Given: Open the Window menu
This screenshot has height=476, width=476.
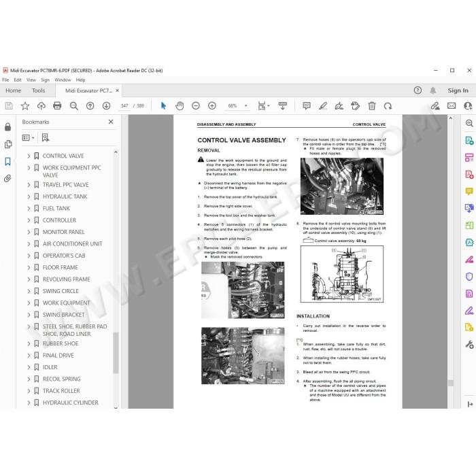Looking at the screenshot, I should pyautogui.click(x=63, y=80).
